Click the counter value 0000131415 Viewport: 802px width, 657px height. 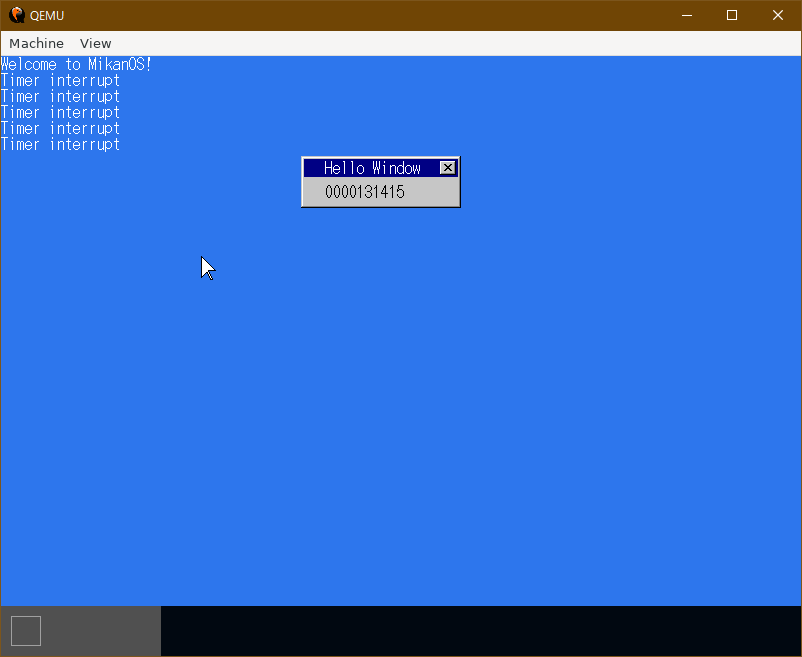365,192
